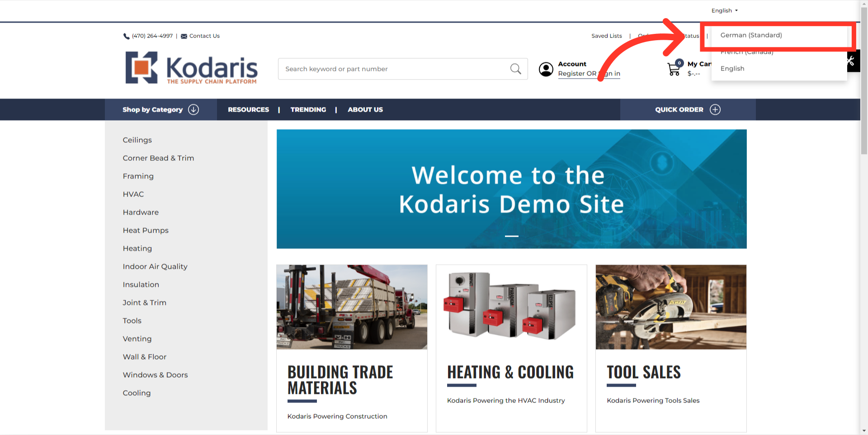Image resolution: width=868 pixels, height=435 pixels.
Task: Click the envelope icon next to Contact Us
Action: point(184,36)
